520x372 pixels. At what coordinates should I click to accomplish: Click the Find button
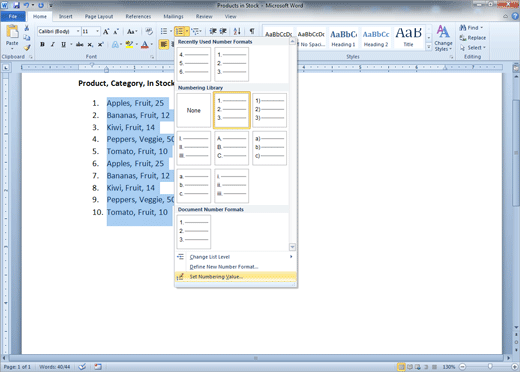pyautogui.click(x=471, y=28)
